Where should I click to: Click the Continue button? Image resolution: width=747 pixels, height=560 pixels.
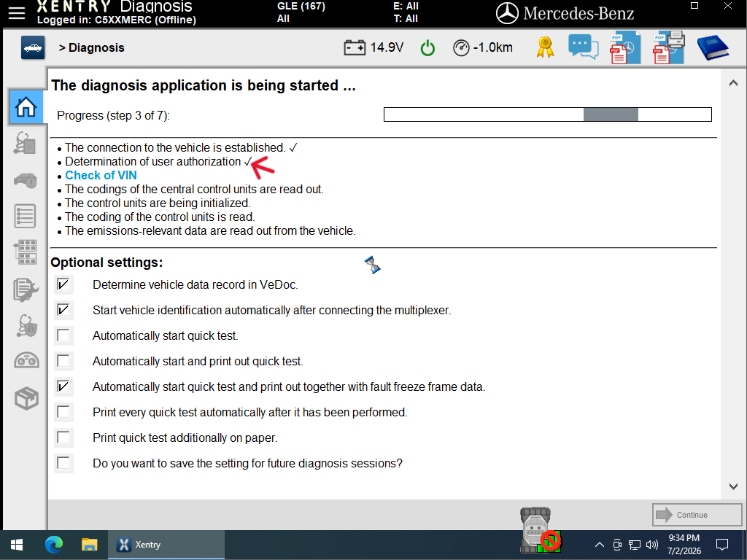tap(697, 515)
